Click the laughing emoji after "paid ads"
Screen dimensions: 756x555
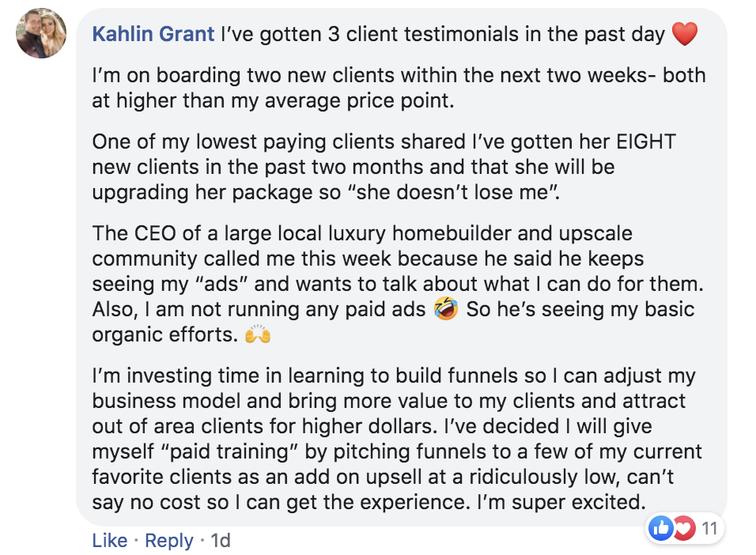[447, 309]
